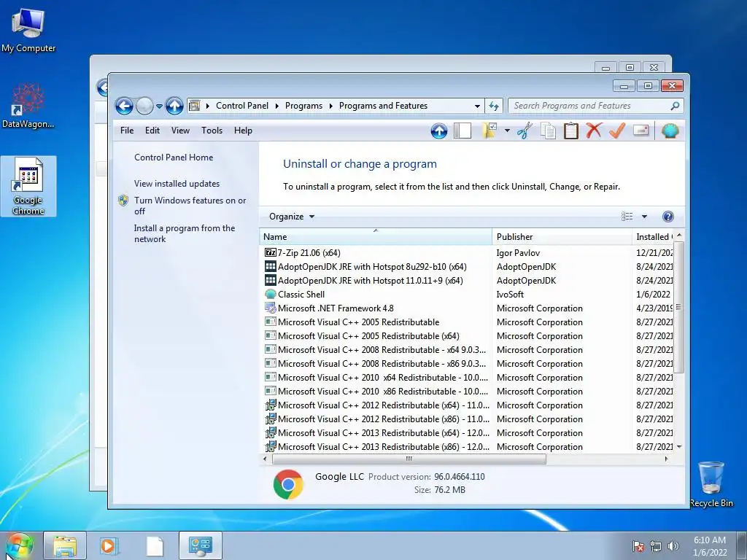The height and width of the screenshot is (560, 747).
Task: Click the greyed Forward navigation button
Action: (x=144, y=106)
